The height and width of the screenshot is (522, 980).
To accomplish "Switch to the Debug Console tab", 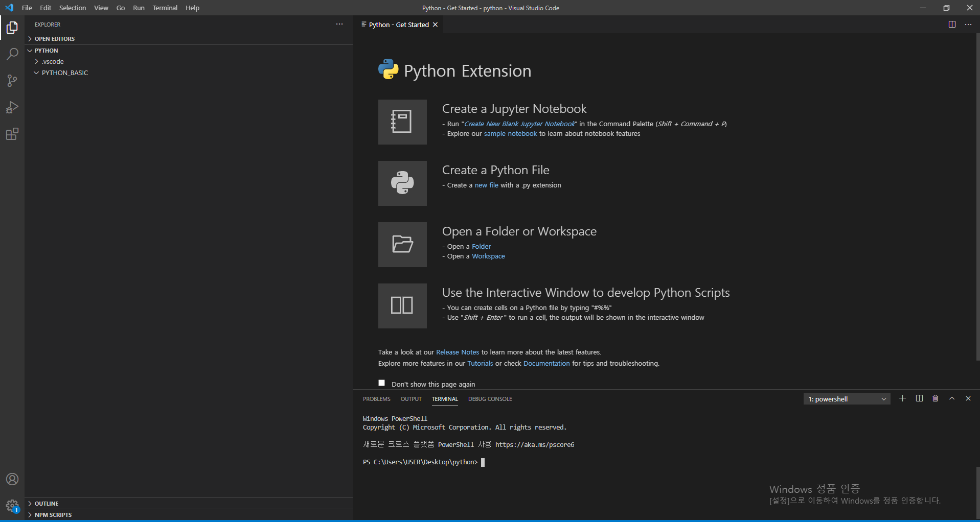I will pyautogui.click(x=490, y=399).
